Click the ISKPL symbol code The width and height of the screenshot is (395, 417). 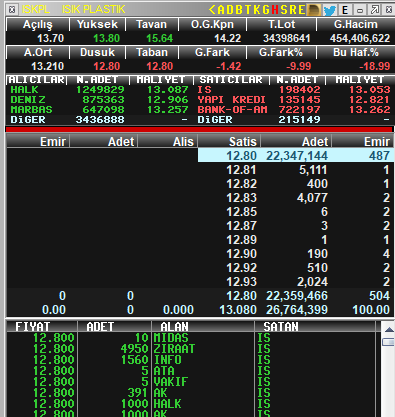36,9
